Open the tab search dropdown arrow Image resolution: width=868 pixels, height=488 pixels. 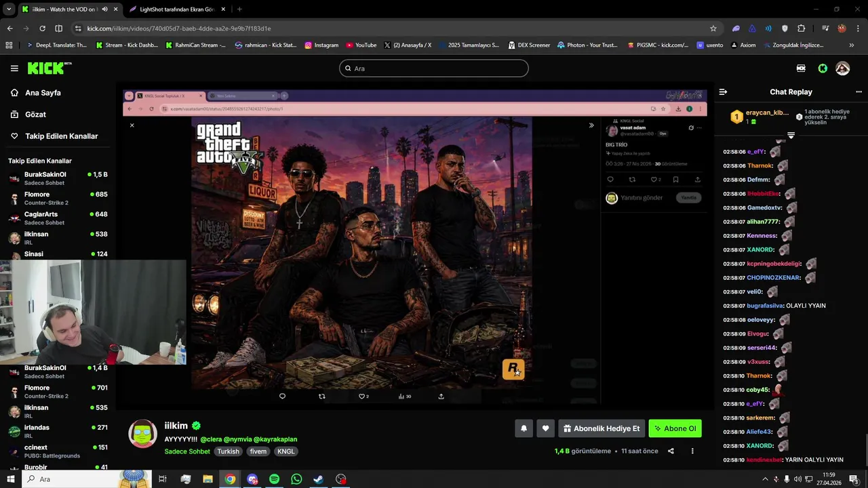(x=8, y=9)
